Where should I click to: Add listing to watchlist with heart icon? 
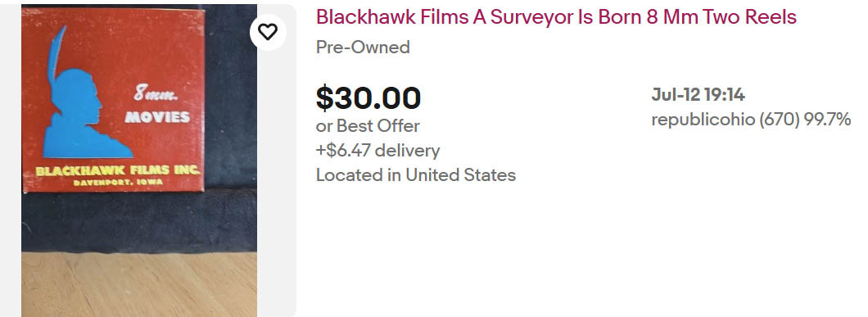pyautogui.click(x=268, y=32)
